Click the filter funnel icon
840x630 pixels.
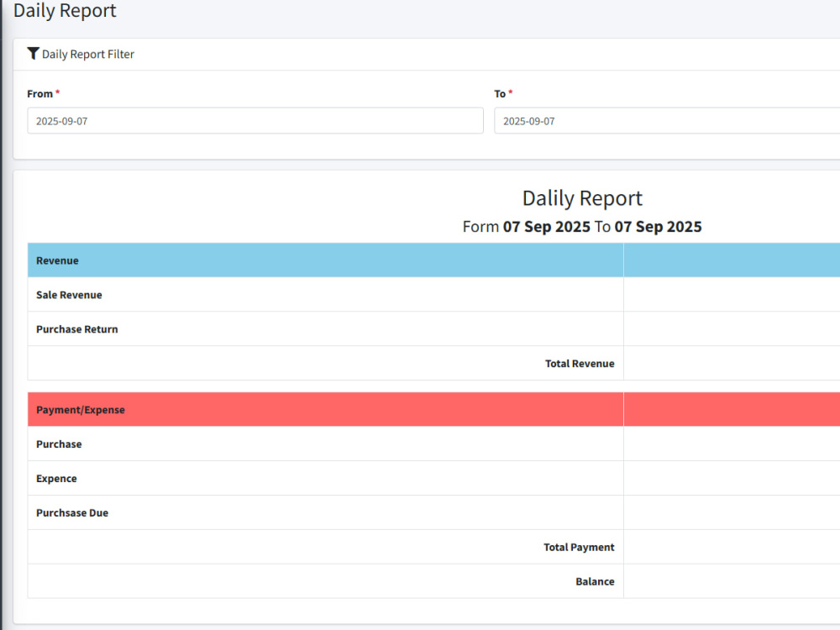coord(34,54)
